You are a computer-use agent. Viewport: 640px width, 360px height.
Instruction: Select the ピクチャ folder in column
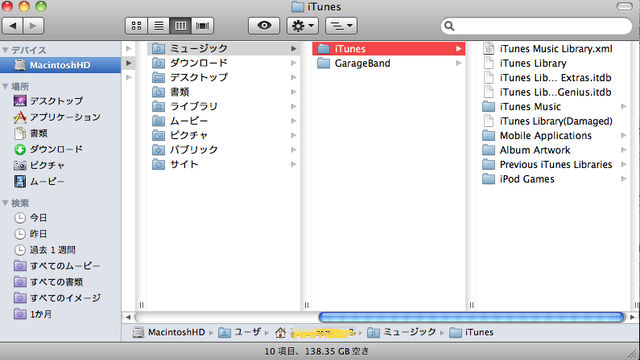click(x=224, y=135)
